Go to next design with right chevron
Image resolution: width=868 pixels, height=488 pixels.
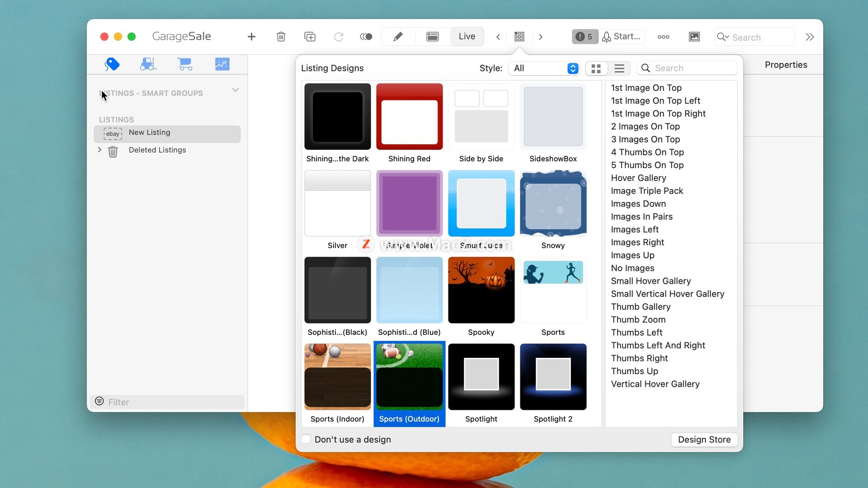click(541, 37)
